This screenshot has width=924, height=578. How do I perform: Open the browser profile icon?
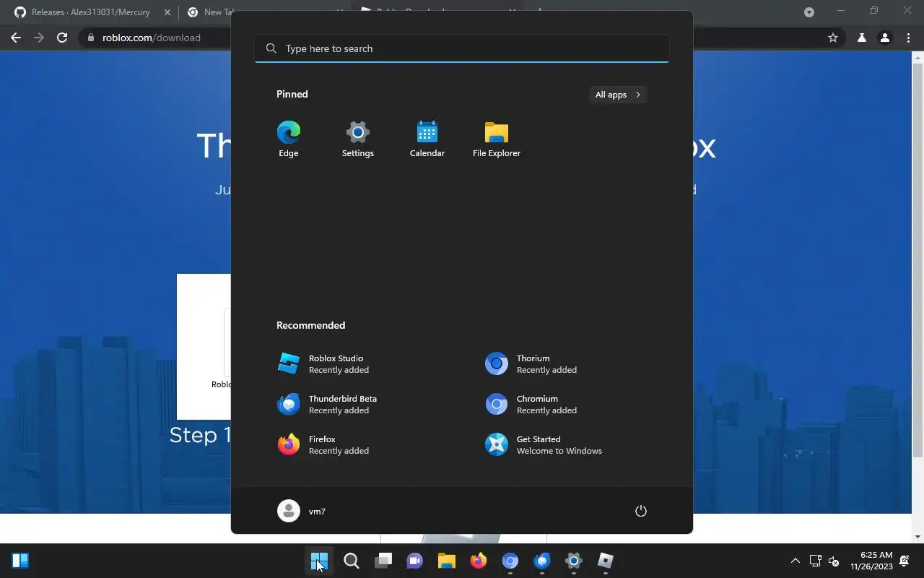tap(884, 38)
